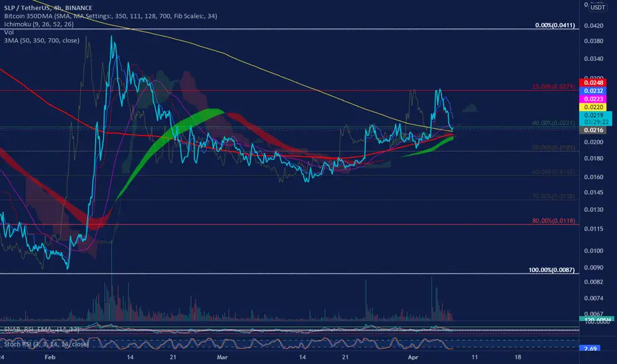
Task: Click the USDT currency label
Action: tap(598, 7)
